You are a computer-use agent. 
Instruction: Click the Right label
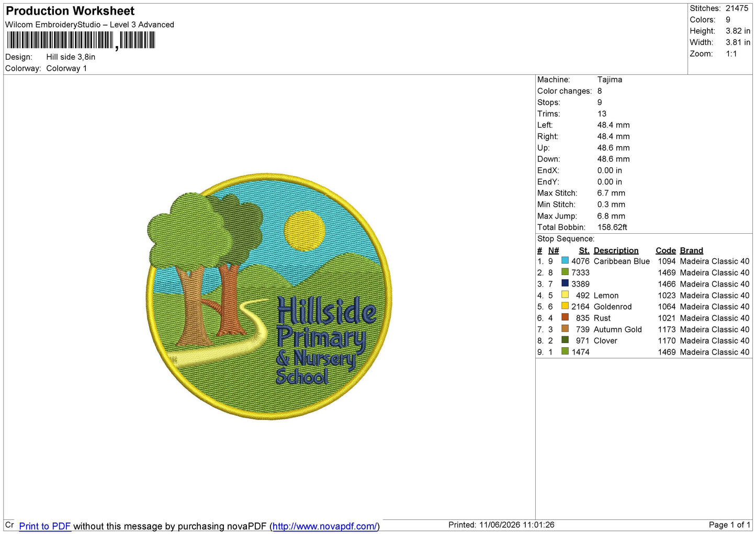click(x=548, y=137)
